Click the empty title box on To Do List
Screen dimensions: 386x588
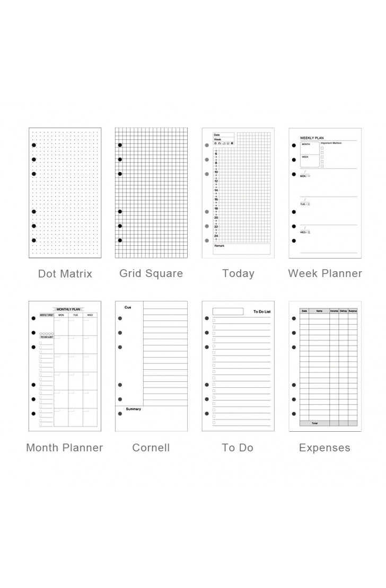click(228, 311)
